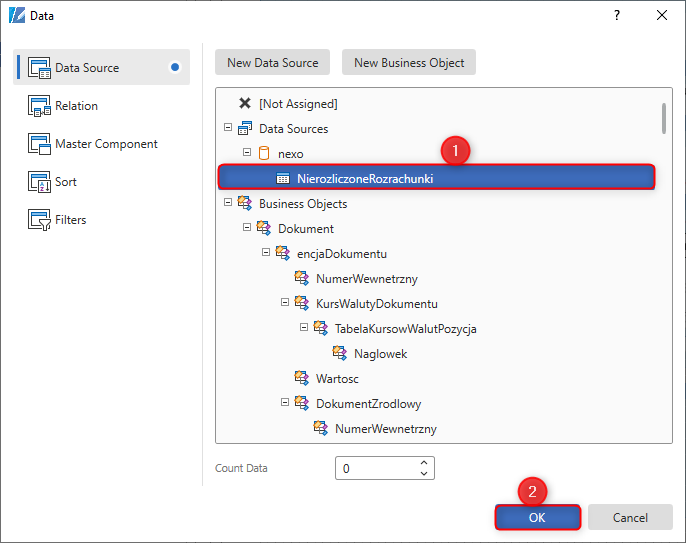This screenshot has height=543, width=686.
Task: Click the Data Source tab icon
Action: pyautogui.click(x=39, y=68)
